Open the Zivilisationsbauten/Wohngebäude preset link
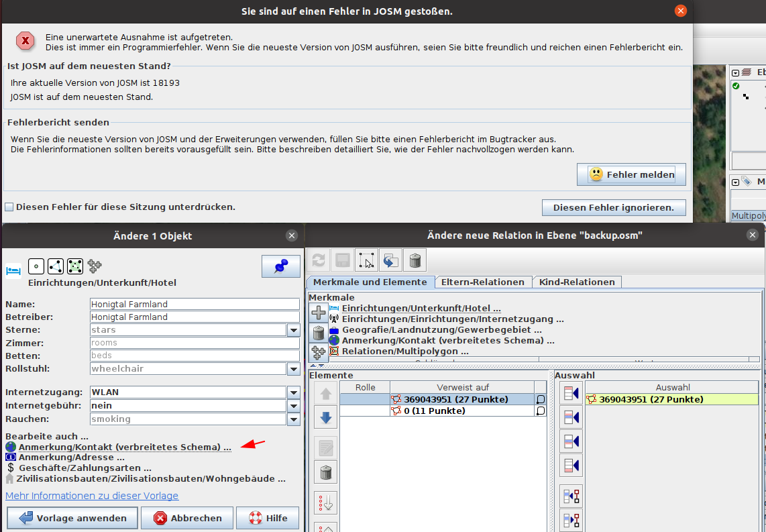This screenshot has height=532, width=766. tap(151, 479)
